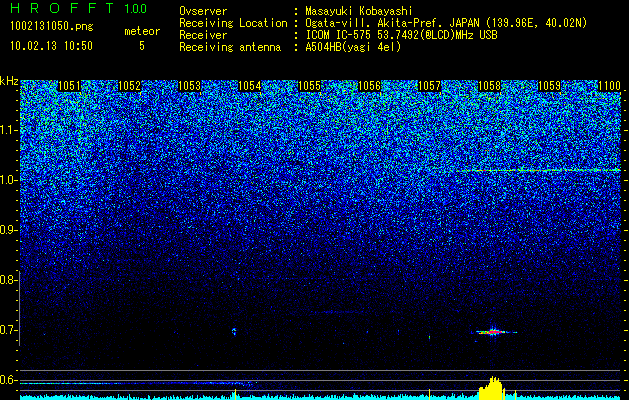Click the 1058 time marker

point(490,86)
